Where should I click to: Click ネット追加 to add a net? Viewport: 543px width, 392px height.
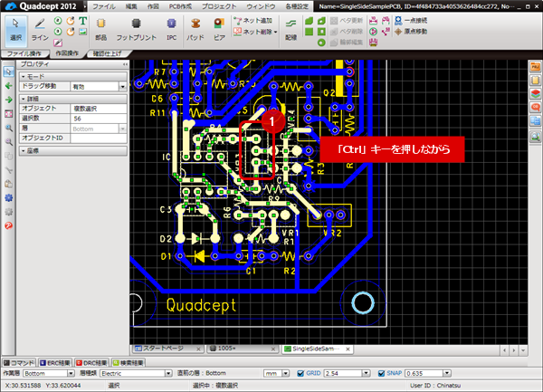(253, 21)
